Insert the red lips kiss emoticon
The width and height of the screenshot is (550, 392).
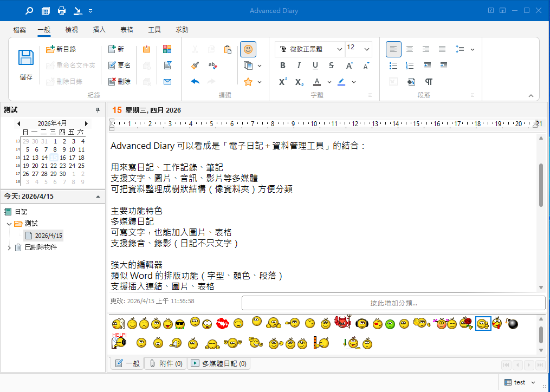tap(223, 323)
